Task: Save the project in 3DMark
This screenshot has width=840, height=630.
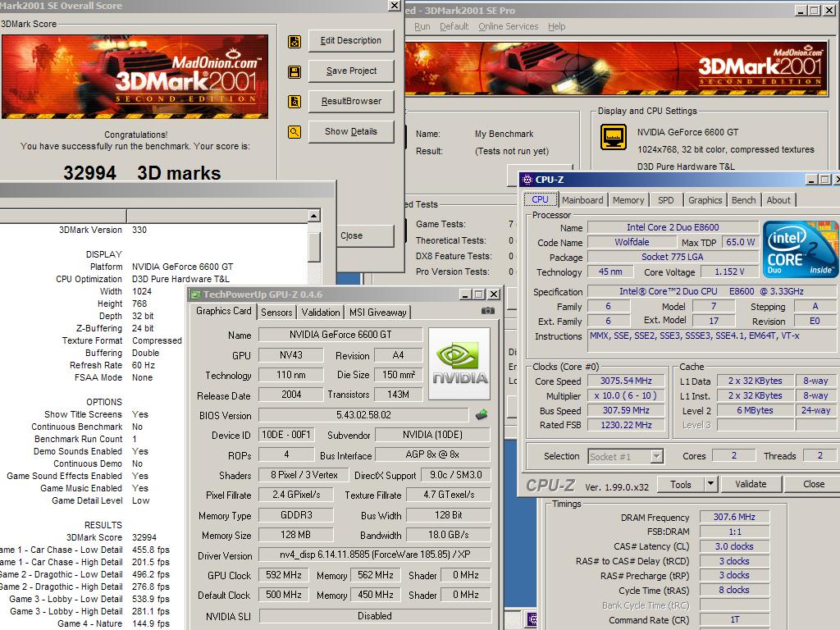Action: pyautogui.click(x=351, y=71)
